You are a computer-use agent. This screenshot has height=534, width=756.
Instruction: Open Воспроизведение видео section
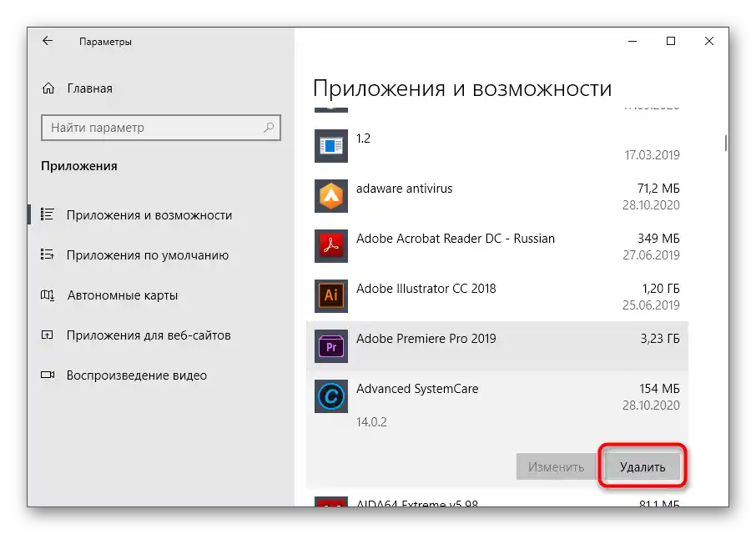(137, 375)
